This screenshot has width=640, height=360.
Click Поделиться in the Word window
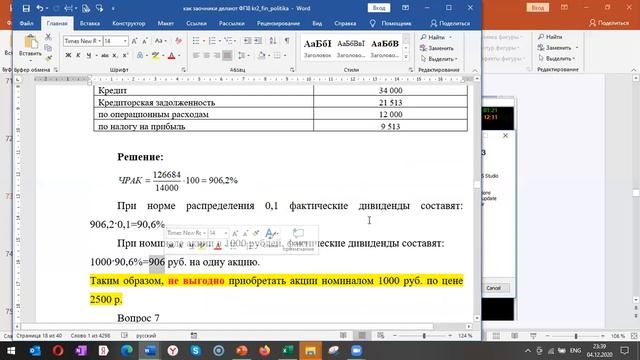click(x=450, y=23)
